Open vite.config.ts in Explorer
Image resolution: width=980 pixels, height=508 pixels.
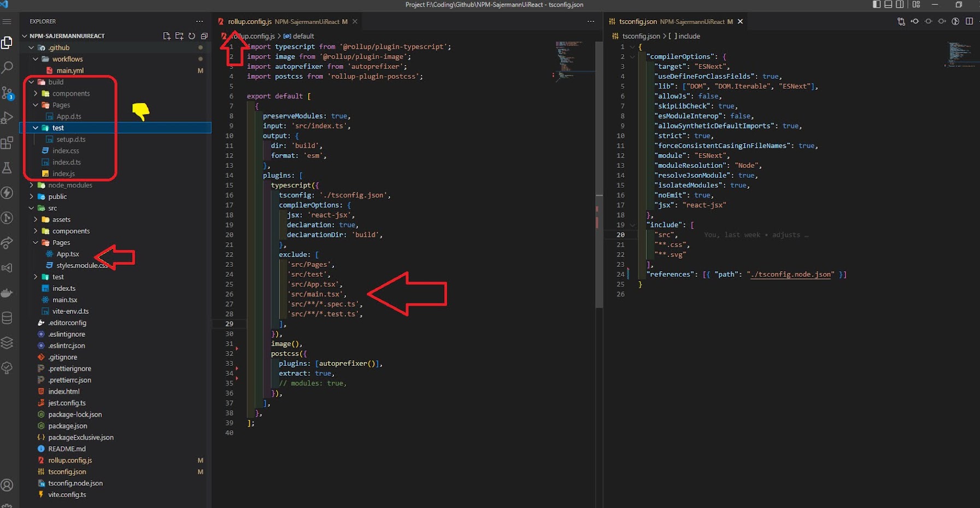pos(67,495)
